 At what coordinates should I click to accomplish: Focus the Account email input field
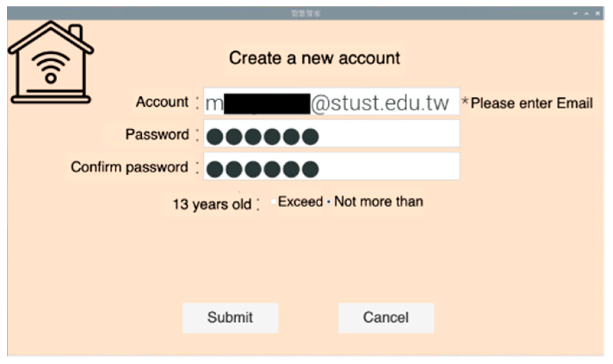click(x=331, y=102)
